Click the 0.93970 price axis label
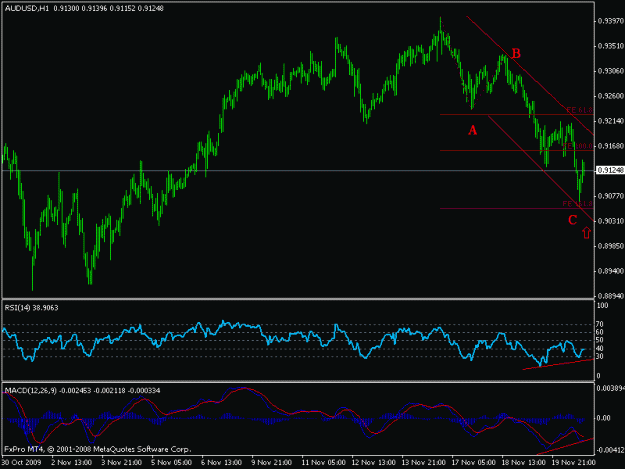 click(x=611, y=21)
